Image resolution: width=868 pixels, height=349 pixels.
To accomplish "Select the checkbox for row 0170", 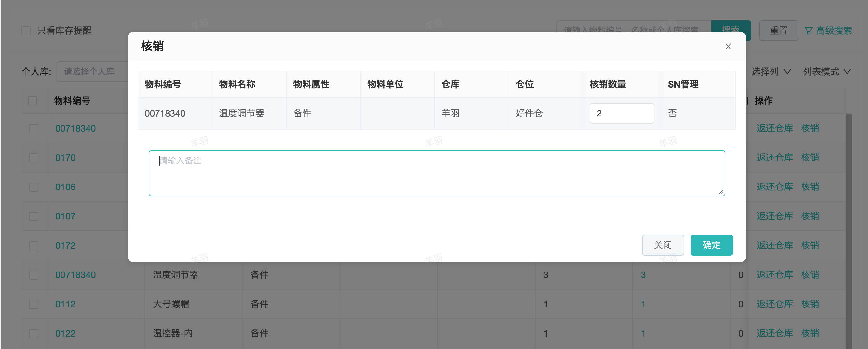I will click(34, 158).
